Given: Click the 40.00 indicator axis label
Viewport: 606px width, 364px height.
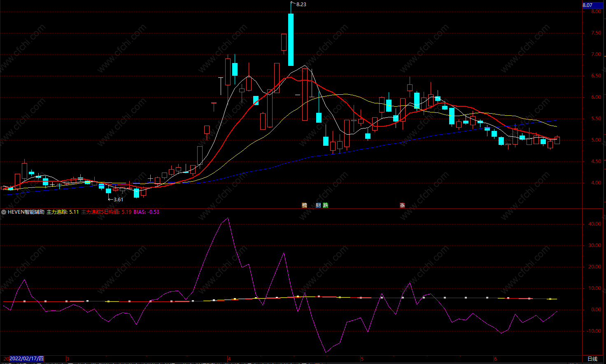Looking at the screenshot, I should (595, 224).
